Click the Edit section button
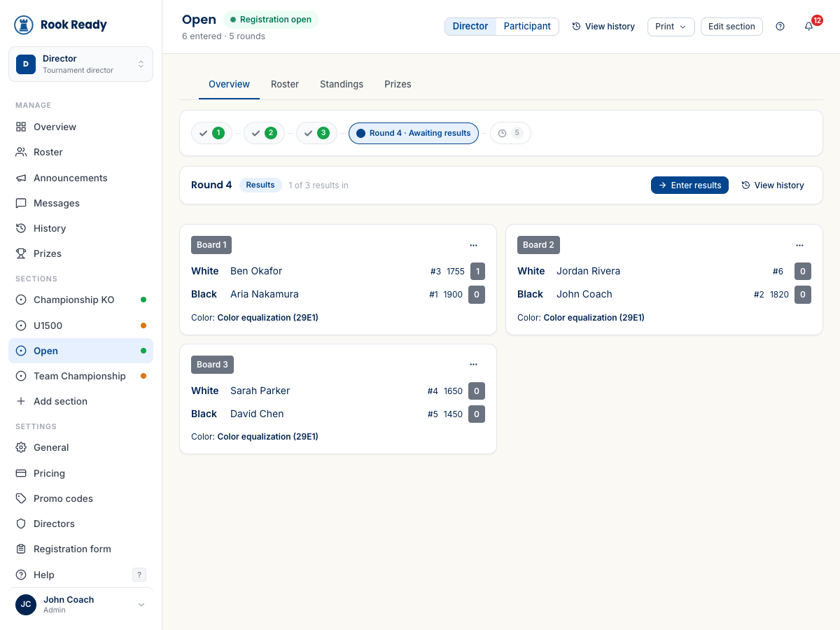Screen dimensions: 840x630 click(731, 26)
